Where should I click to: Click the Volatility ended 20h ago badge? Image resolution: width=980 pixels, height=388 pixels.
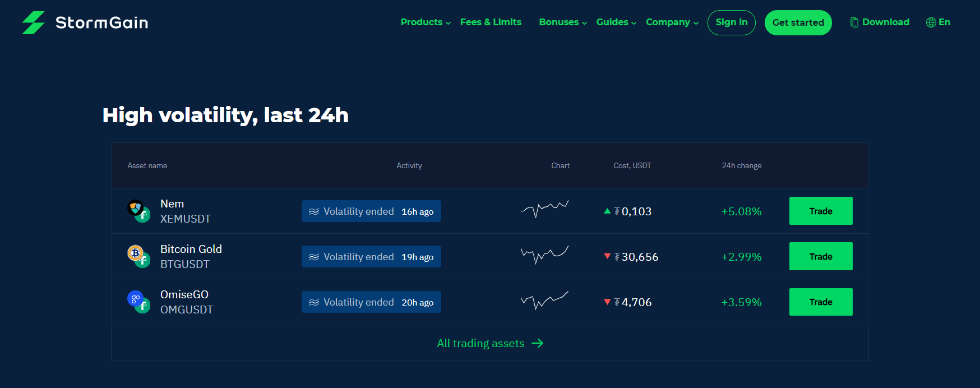point(371,302)
